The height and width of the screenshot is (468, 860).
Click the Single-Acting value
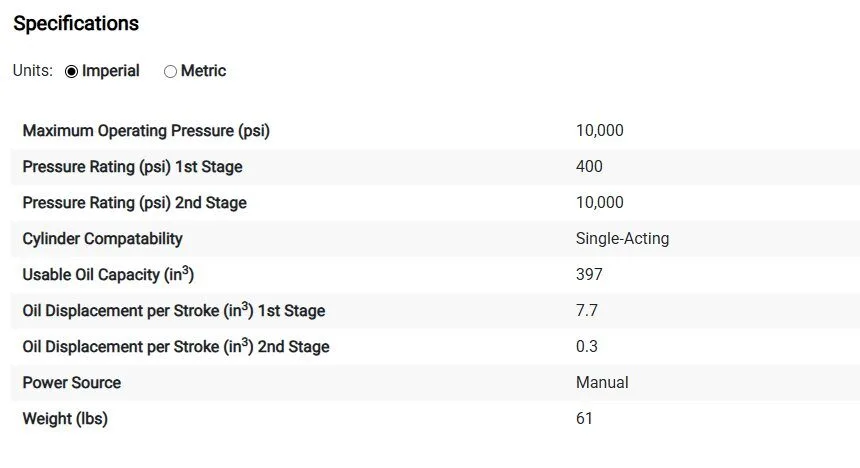tap(623, 239)
